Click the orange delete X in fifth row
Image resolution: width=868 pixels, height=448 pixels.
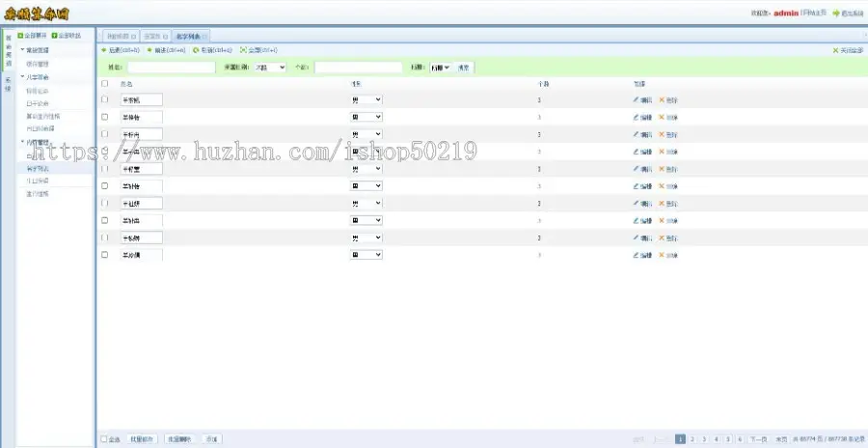tap(661, 169)
